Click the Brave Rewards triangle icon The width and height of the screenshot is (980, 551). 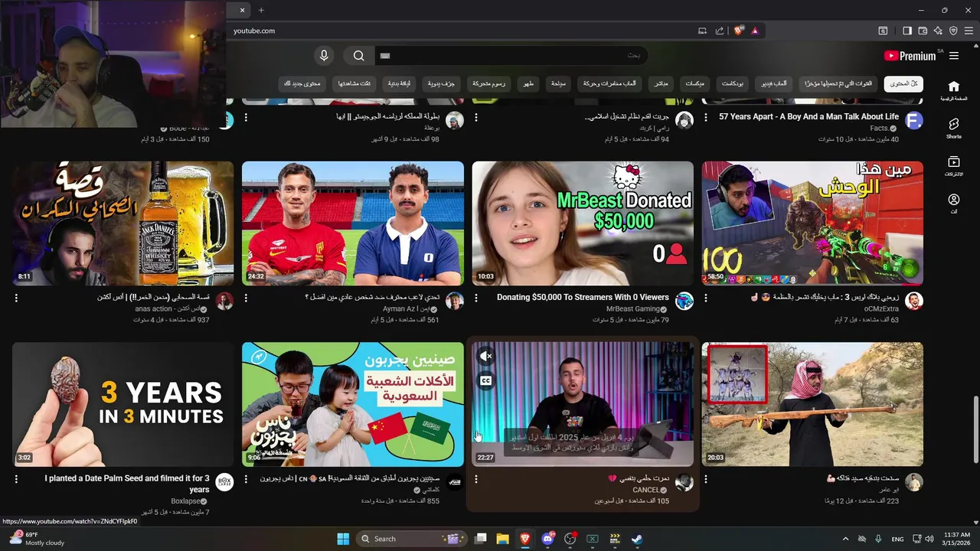pos(755,31)
